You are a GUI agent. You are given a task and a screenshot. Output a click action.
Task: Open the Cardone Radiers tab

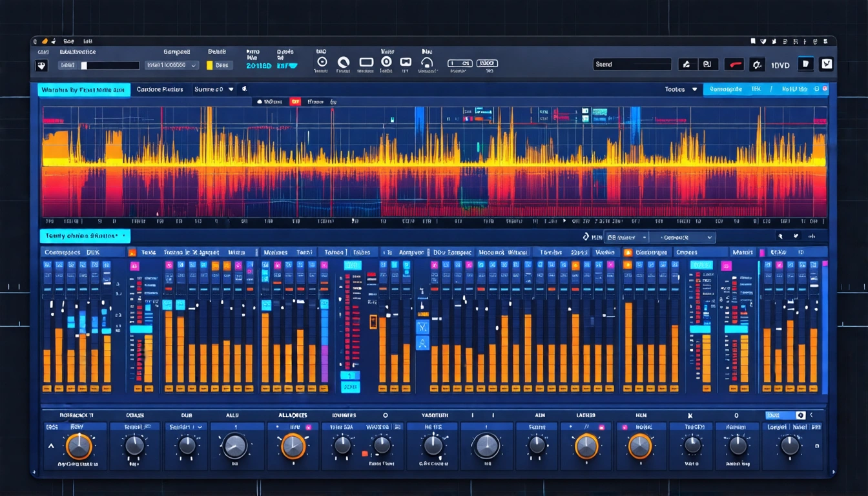click(x=160, y=90)
